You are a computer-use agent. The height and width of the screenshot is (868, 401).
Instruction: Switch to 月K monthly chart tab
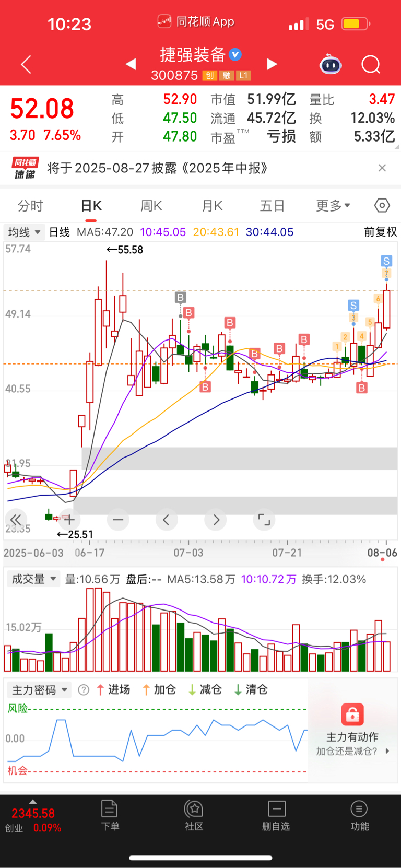tap(212, 206)
